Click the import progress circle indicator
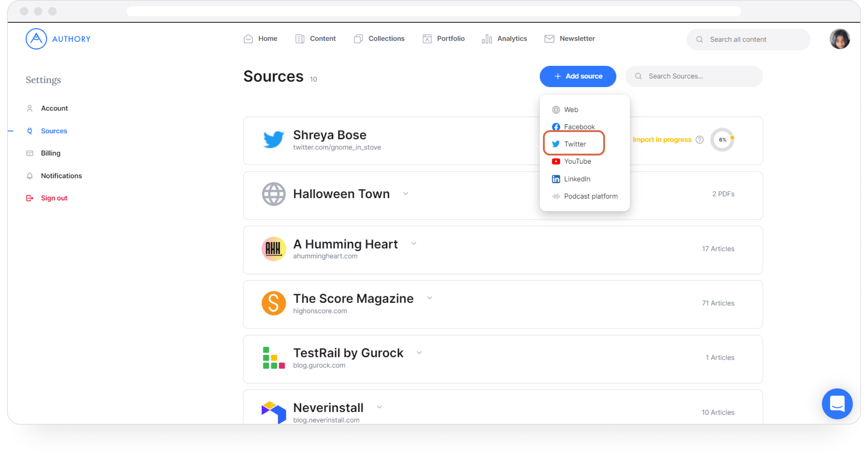The width and height of the screenshot is (868, 460). (722, 139)
